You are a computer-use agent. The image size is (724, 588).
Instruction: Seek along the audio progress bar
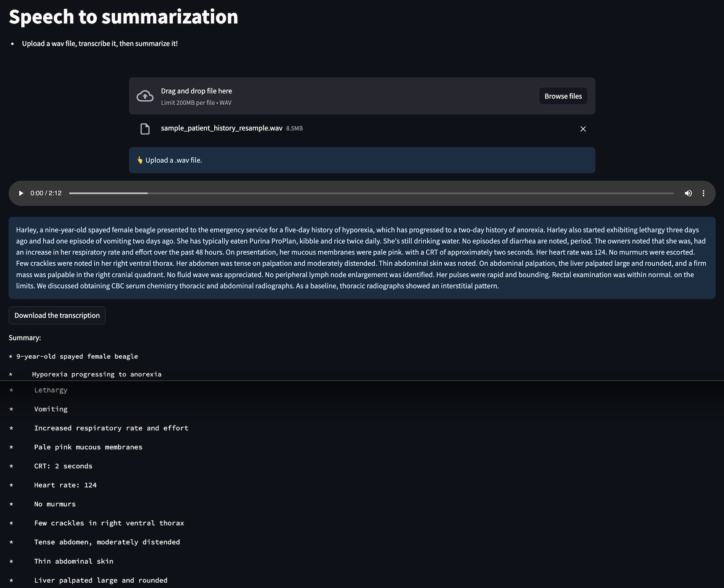pyautogui.click(x=371, y=193)
